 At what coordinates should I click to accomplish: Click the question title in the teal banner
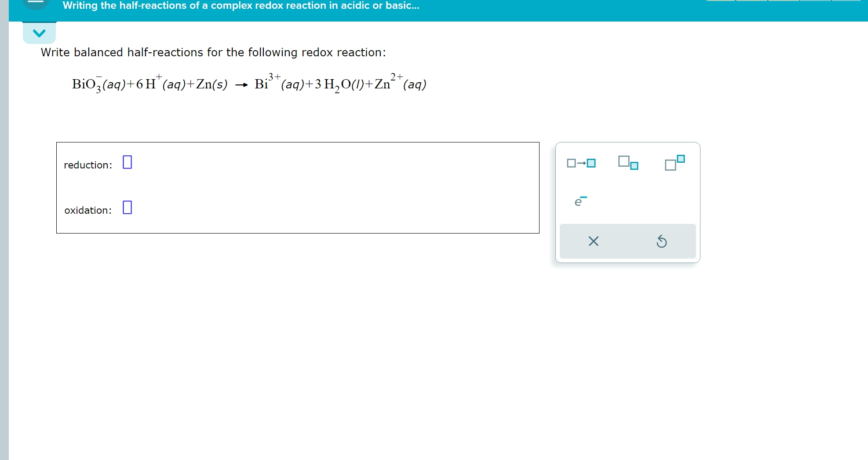coord(240,6)
